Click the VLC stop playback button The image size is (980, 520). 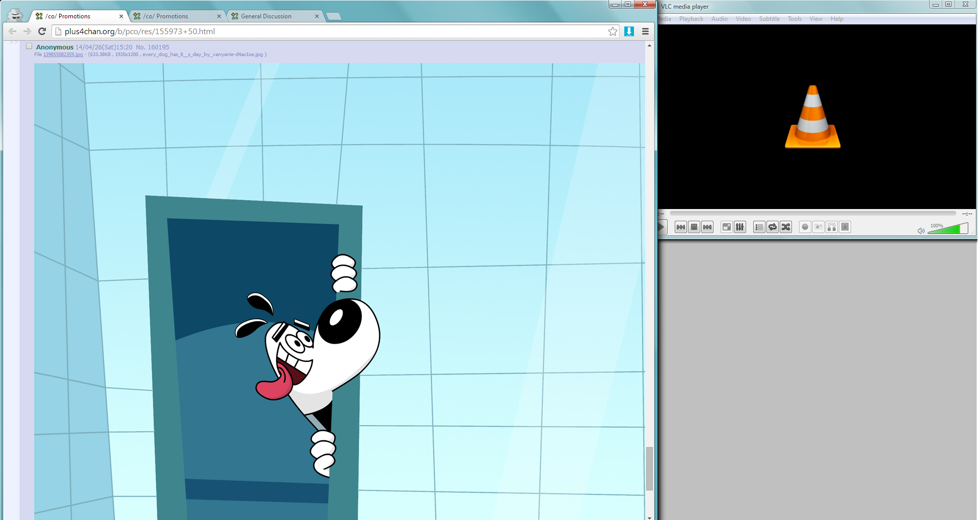click(694, 227)
